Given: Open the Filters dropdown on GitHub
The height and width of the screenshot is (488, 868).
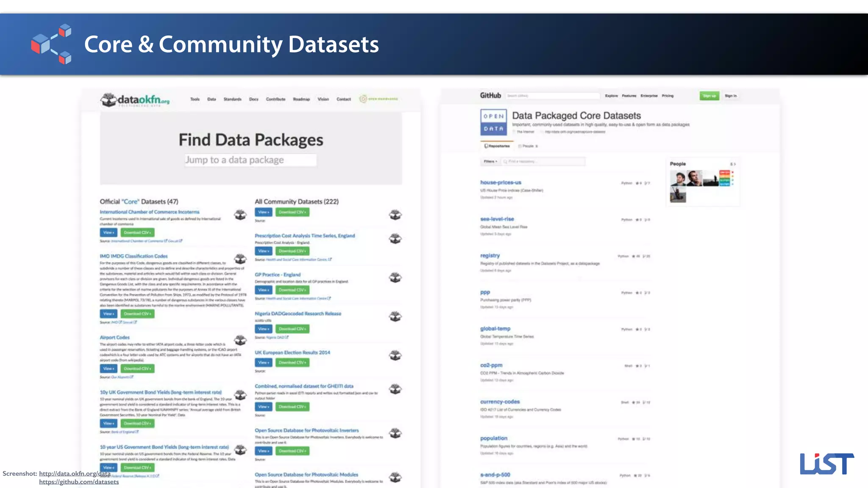Looking at the screenshot, I should tap(490, 161).
